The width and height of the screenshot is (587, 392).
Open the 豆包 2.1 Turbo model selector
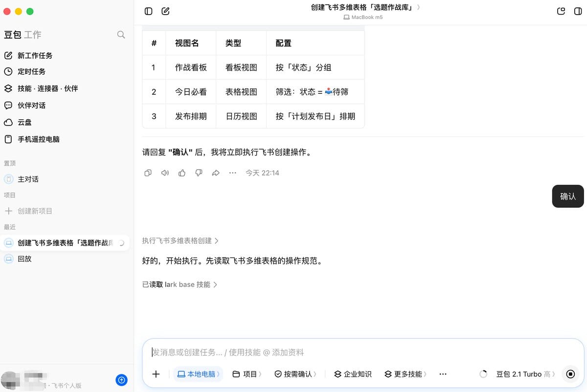tap(526, 374)
